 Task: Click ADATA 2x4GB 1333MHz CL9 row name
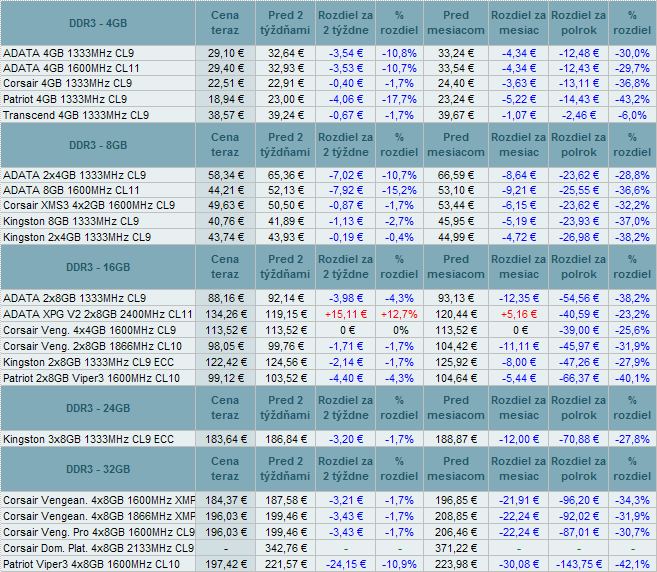point(75,175)
